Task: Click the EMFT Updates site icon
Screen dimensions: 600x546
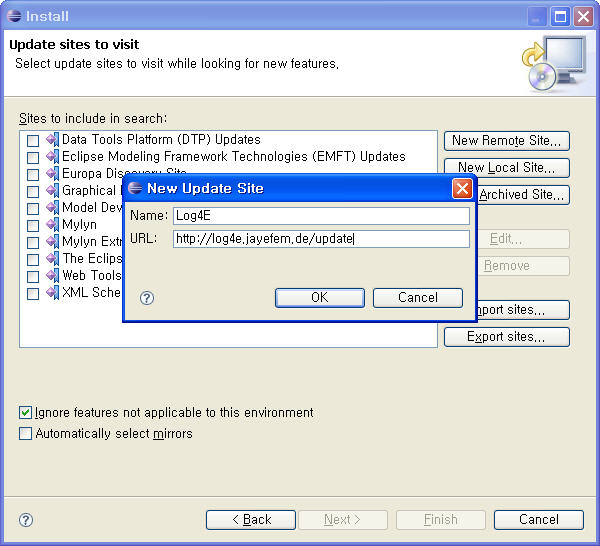Action: click(x=52, y=156)
